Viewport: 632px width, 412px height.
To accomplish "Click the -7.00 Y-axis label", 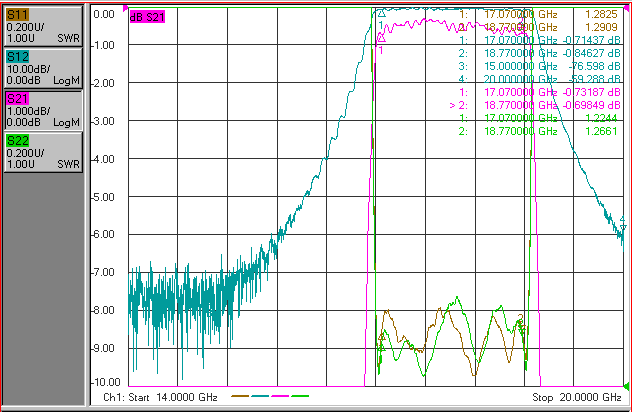I will click(x=103, y=273).
